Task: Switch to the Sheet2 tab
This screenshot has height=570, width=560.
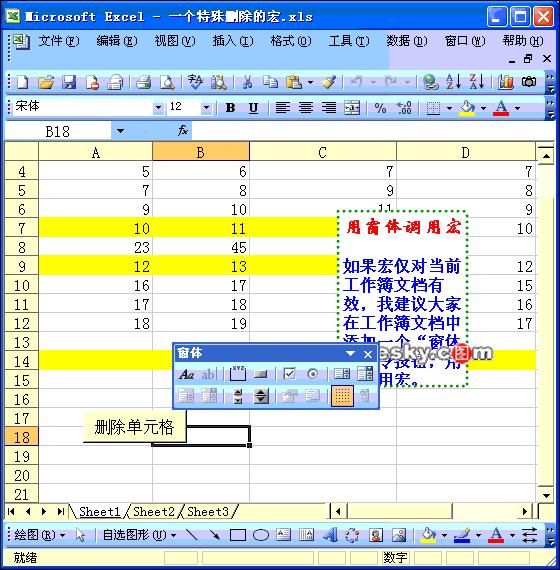Action: tap(154, 512)
